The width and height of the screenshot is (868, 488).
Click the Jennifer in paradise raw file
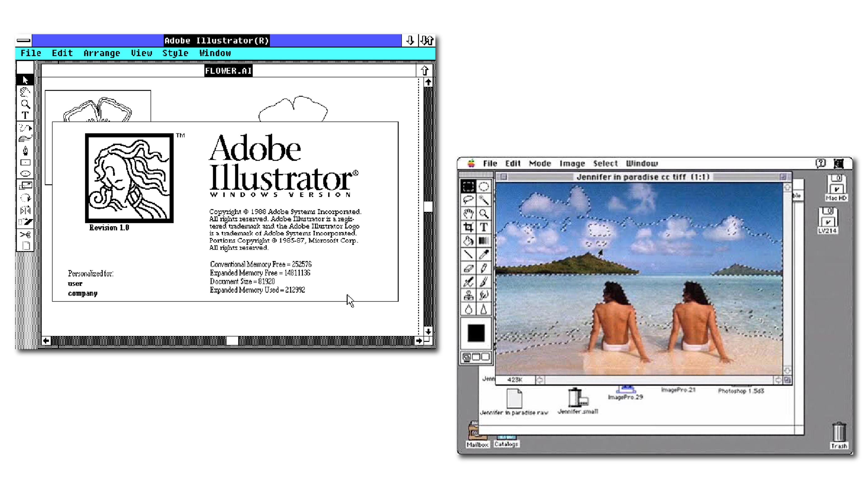click(514, 402)
